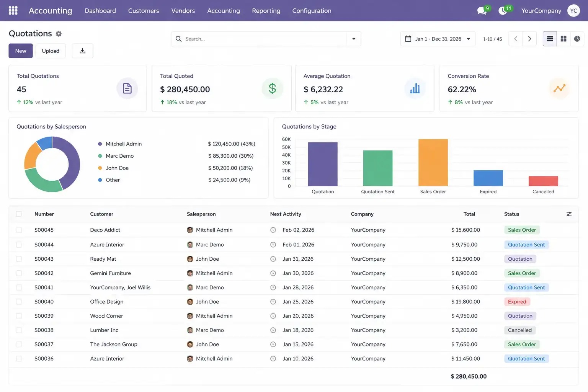This screenshot has width=588, height=392.
Task: Expand the search options dropdown arrow
Action: [354, 39]
